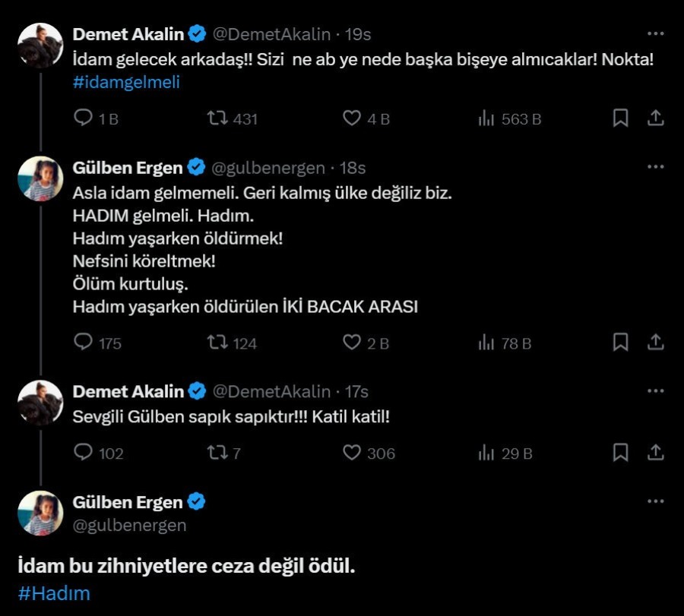
Task: Share Demet Akalin's first tweet
Action: pyautogui.click(x=655, y=118)
